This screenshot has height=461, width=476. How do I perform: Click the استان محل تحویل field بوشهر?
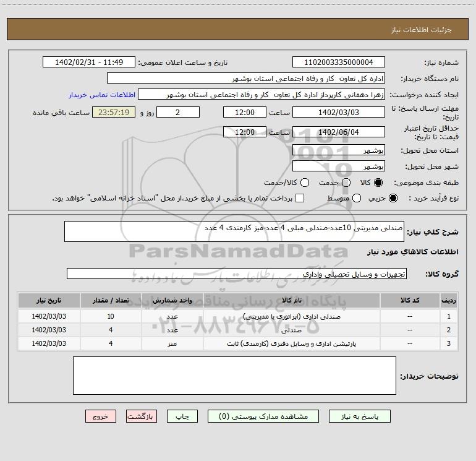click(x=339, y=150)
